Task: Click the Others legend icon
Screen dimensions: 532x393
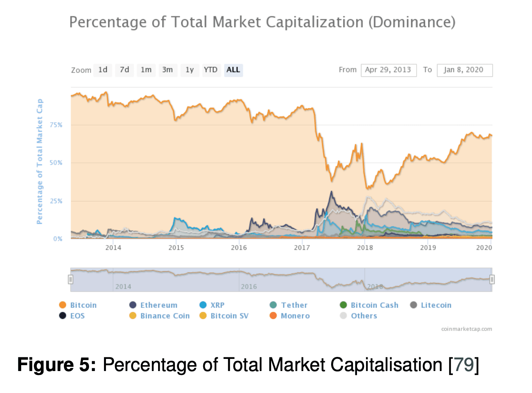Action: [343, 316]
